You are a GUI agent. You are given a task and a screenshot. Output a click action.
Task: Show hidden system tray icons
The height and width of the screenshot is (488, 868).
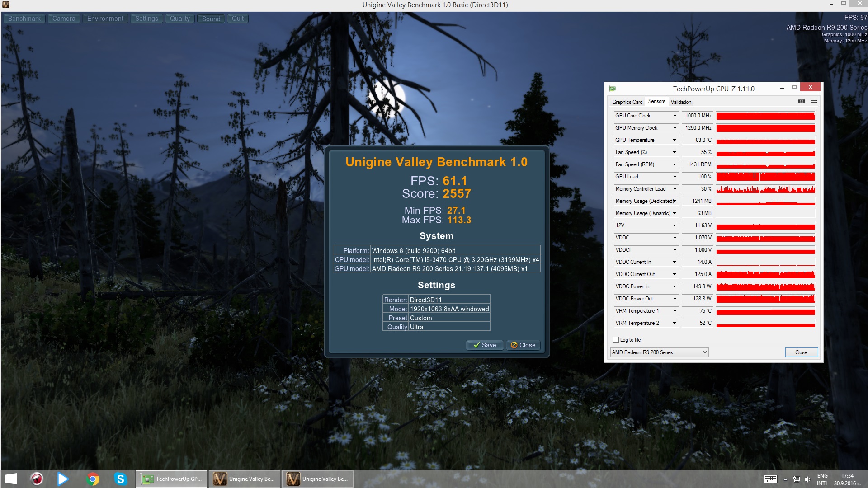pos(785,479)
